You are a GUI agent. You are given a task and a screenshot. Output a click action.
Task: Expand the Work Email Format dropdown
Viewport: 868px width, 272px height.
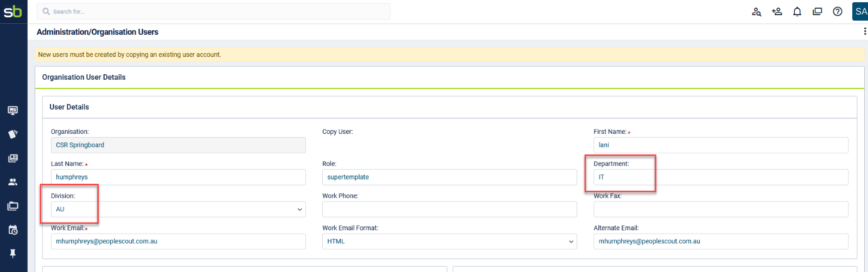pos(450,242)
